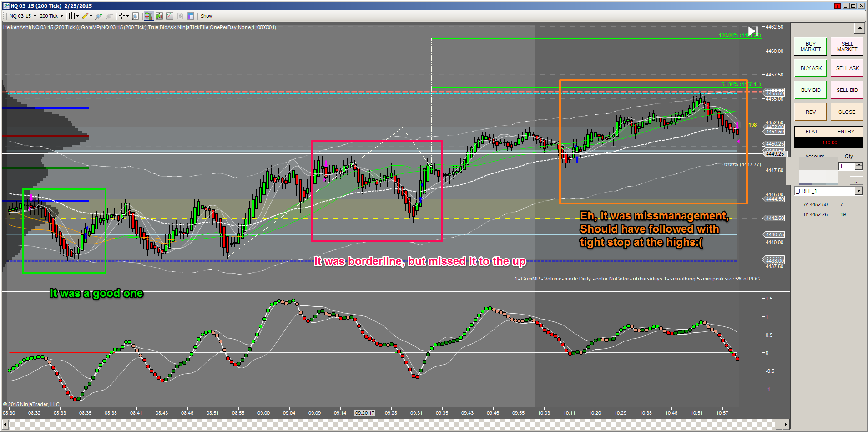Click the zoom out magnifier icon
Screen dimensions: 868x432
[109, 16]
